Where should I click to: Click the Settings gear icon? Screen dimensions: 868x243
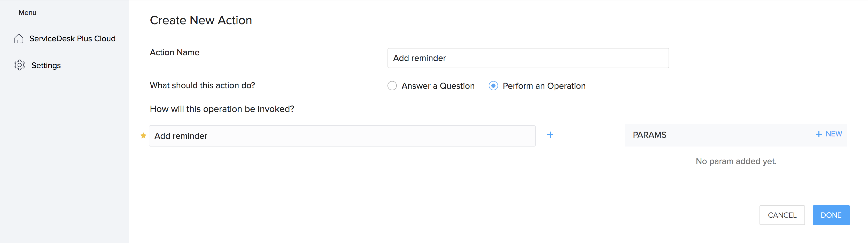tap(20, 65)
